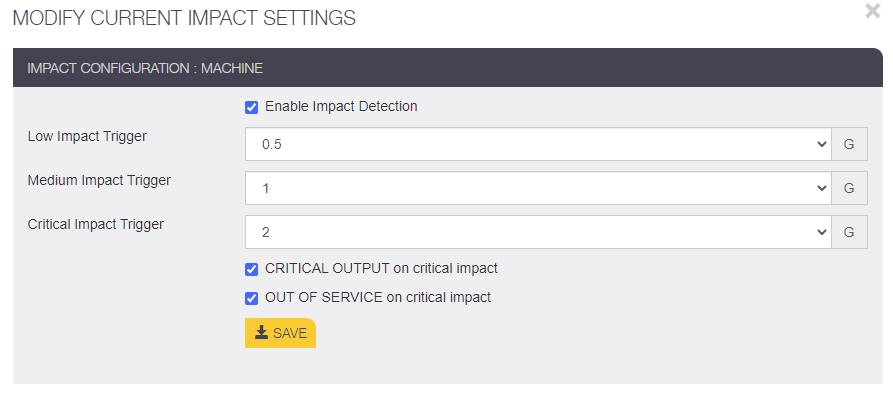Image resolution: width=893 pixels, height=401 pixels.
Task: Uncheck the Enable Impact Detection checkbox
Action: [251, 107]
